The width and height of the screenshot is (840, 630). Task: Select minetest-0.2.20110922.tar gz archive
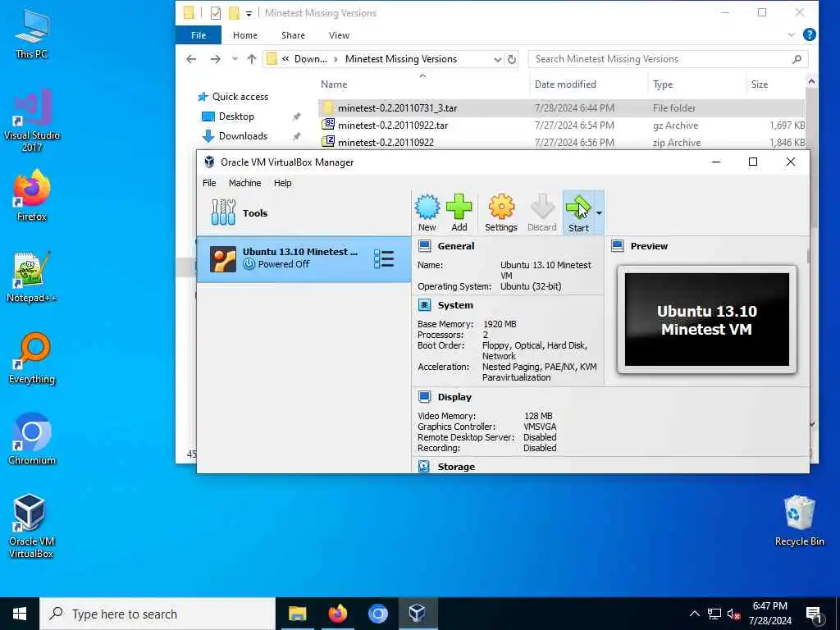[x=561, y=126]
